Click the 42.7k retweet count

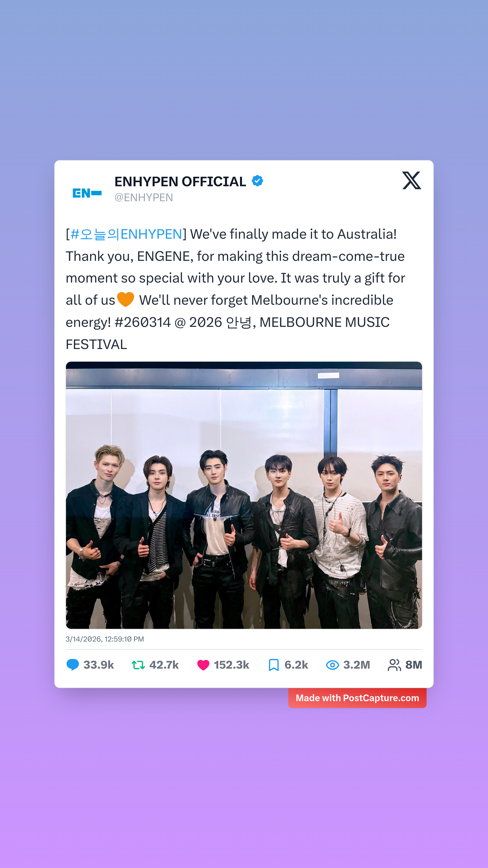[164, 665]
